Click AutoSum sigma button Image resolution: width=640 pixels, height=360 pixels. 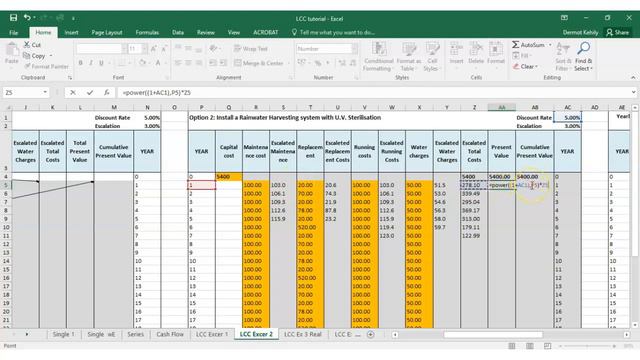pos(528,45)
